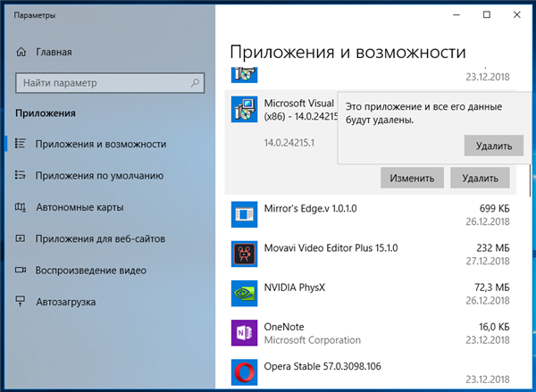Open the Главная home page
The width and height of the screenshot is (536, 392).
(54, 52)
